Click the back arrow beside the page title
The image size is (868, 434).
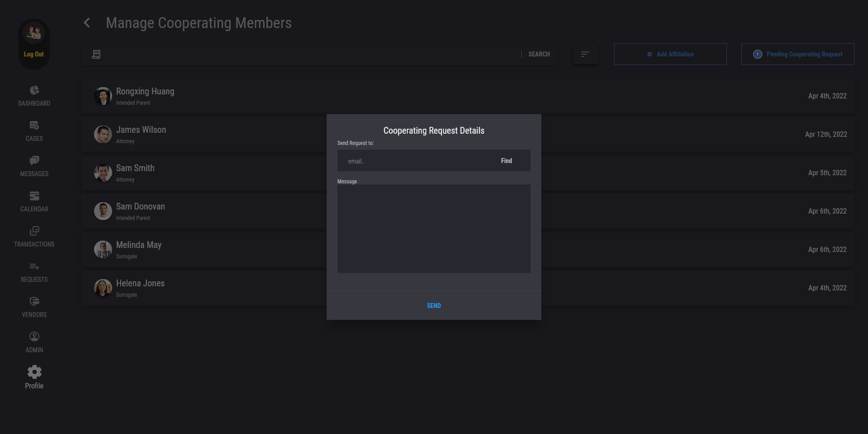point(87,23)
